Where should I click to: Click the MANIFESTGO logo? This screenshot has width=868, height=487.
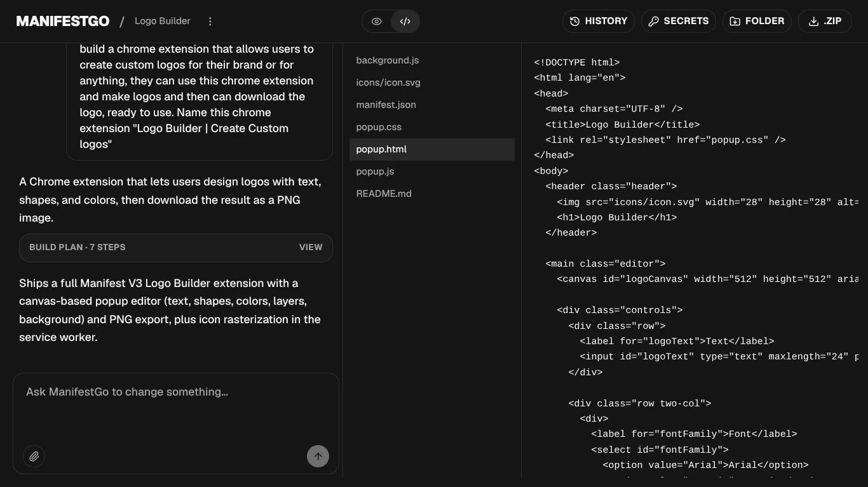(x=63, y=21)
